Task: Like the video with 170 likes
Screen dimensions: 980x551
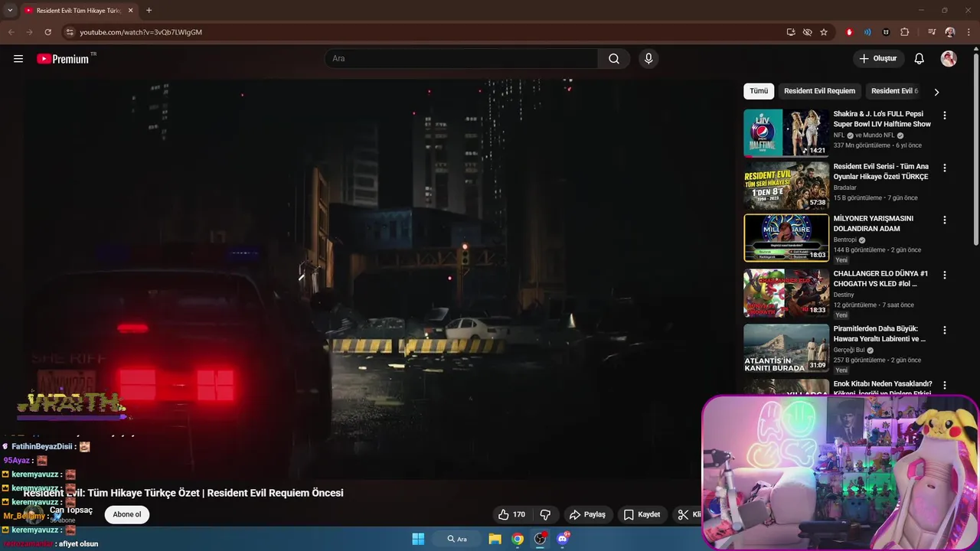Action: tap(511, 514)
